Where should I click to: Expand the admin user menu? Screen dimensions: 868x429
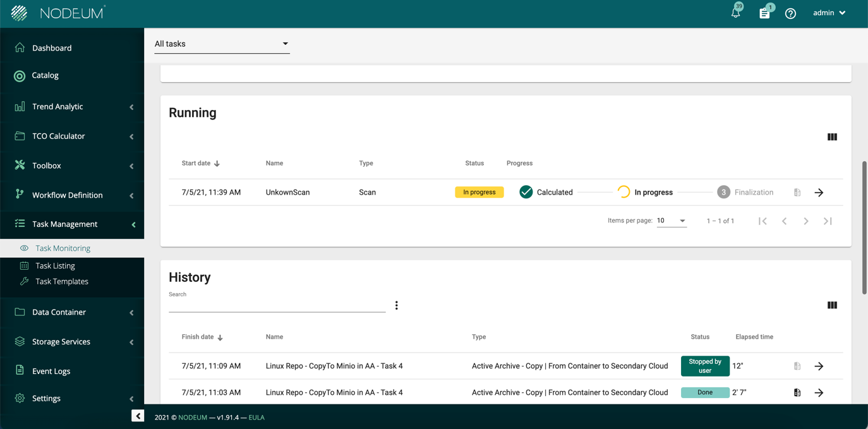(829, 13)
